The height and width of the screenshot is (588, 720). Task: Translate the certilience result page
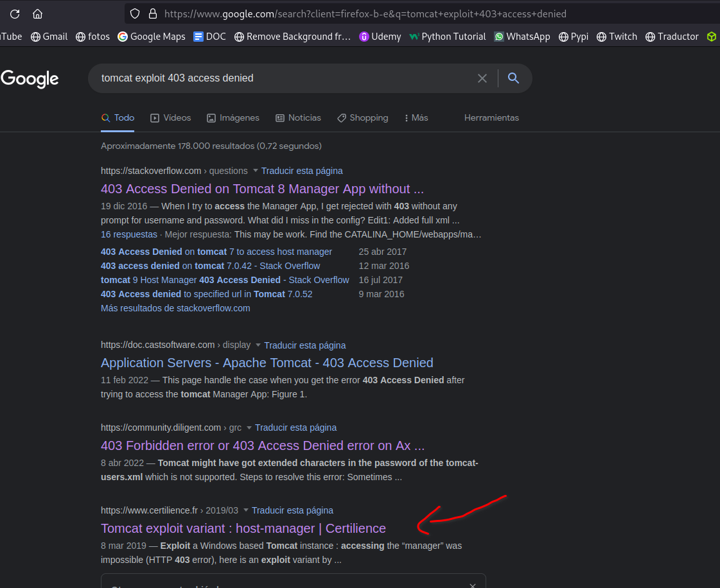292,510
